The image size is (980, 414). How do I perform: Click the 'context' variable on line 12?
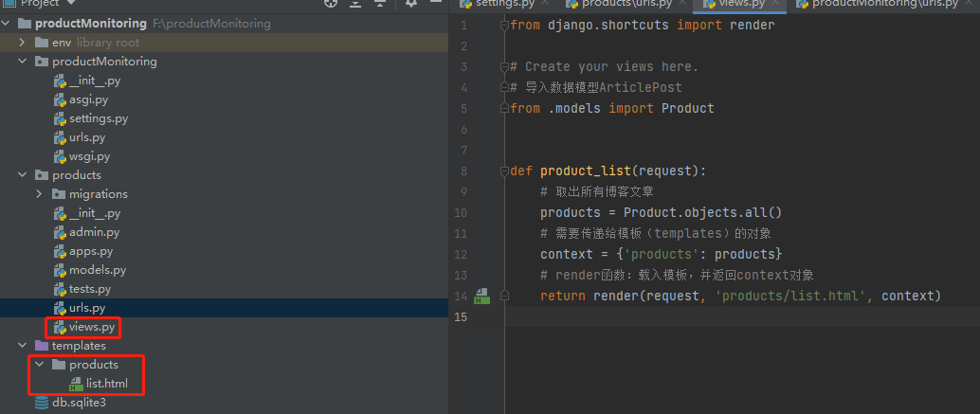(x=567, y=254)
